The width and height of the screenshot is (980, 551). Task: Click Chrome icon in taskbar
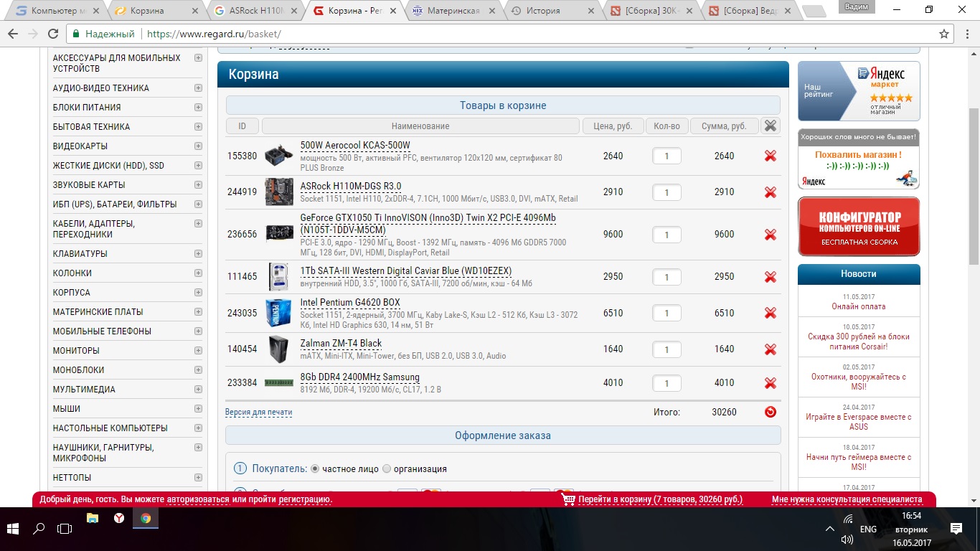(146, 518)
